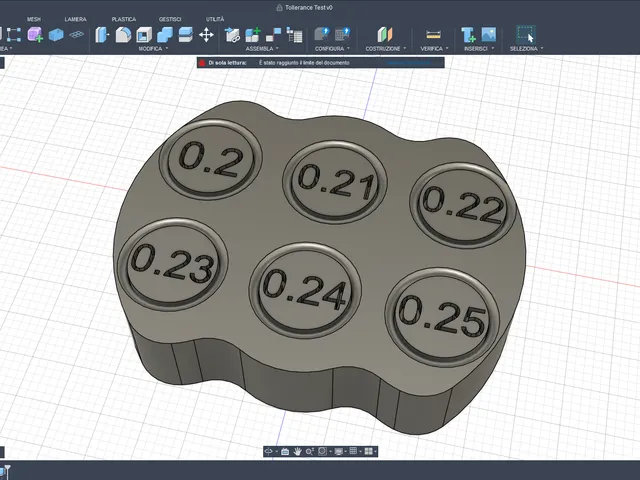Expand the SELEZIONA menu
The height and width of the screenshot is (480, 640).
point(527,49)
